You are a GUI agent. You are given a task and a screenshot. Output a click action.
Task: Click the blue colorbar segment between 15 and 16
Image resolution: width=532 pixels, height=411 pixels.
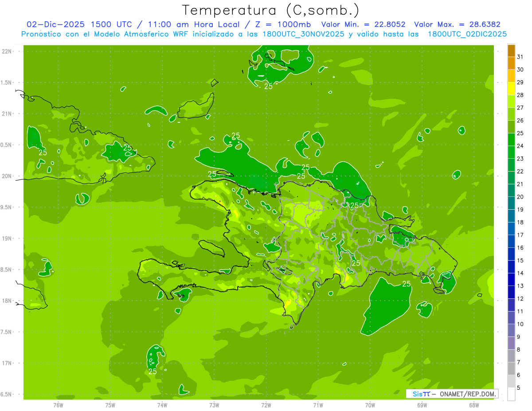coord(511,254)
